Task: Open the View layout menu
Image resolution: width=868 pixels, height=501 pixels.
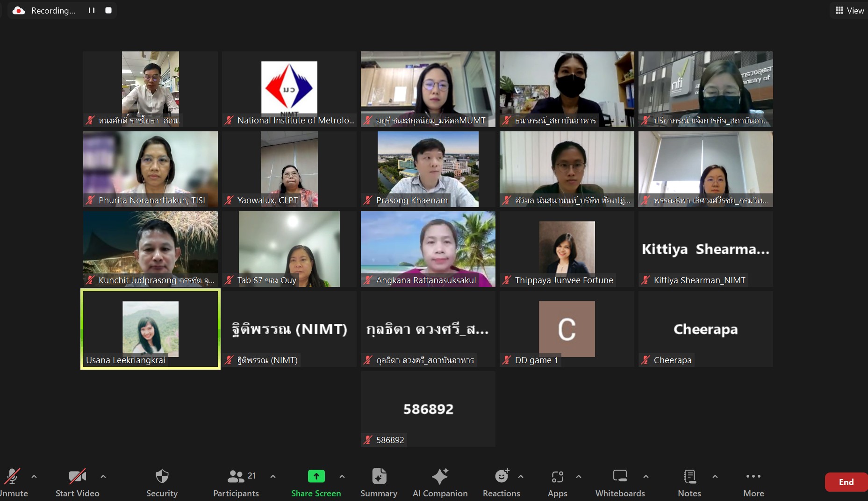Action: (x=849, y=10)
